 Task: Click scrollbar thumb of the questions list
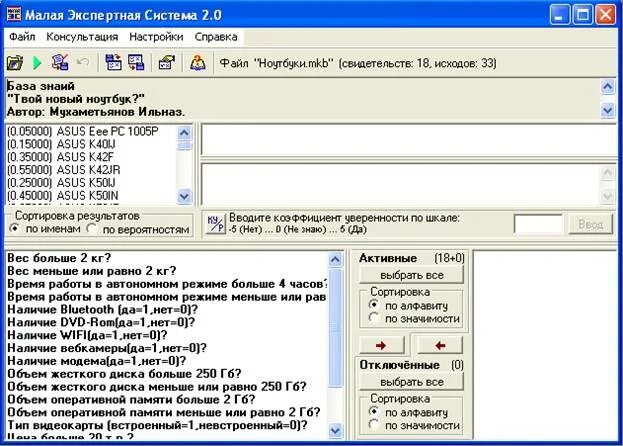tap(335, 328)
